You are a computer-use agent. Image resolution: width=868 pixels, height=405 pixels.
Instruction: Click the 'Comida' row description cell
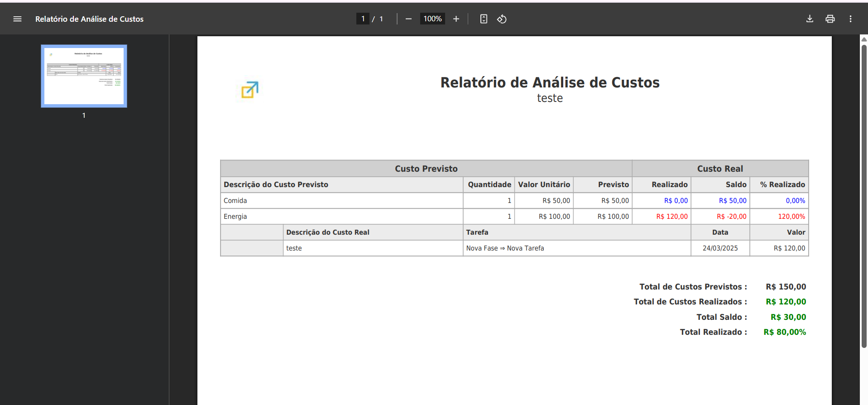(342, 201)
